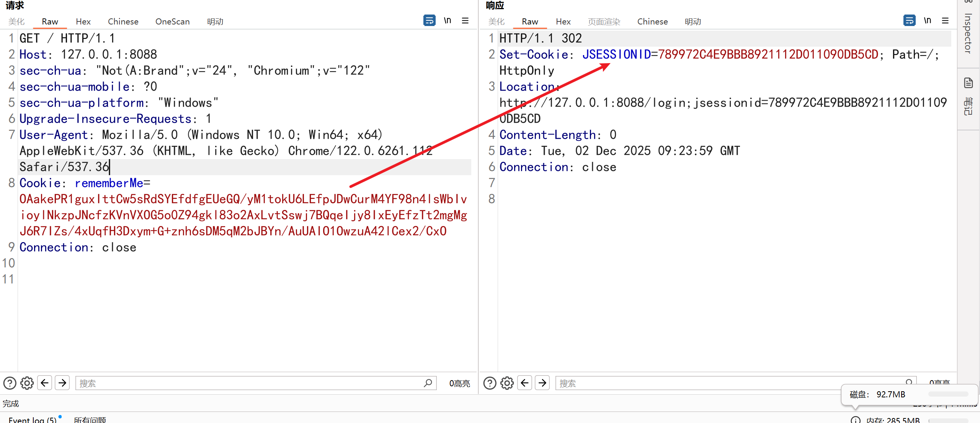Viewport: 980px width, 423px height.
Task: Open request search help icon
Action: click(10, 383)
